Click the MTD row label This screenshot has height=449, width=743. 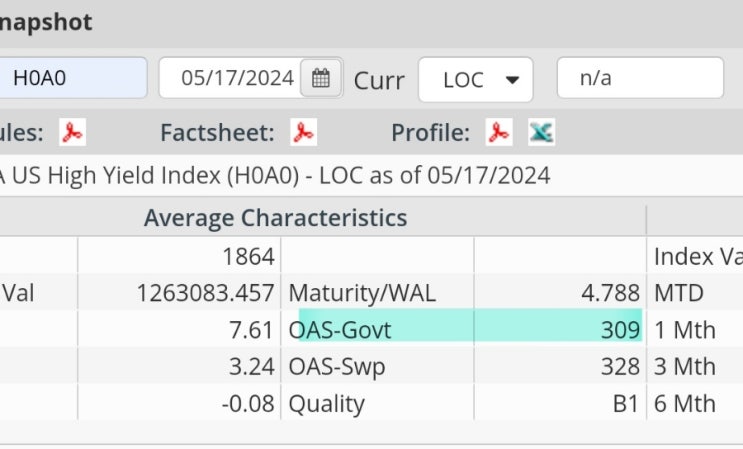click(x=679, y=294)
